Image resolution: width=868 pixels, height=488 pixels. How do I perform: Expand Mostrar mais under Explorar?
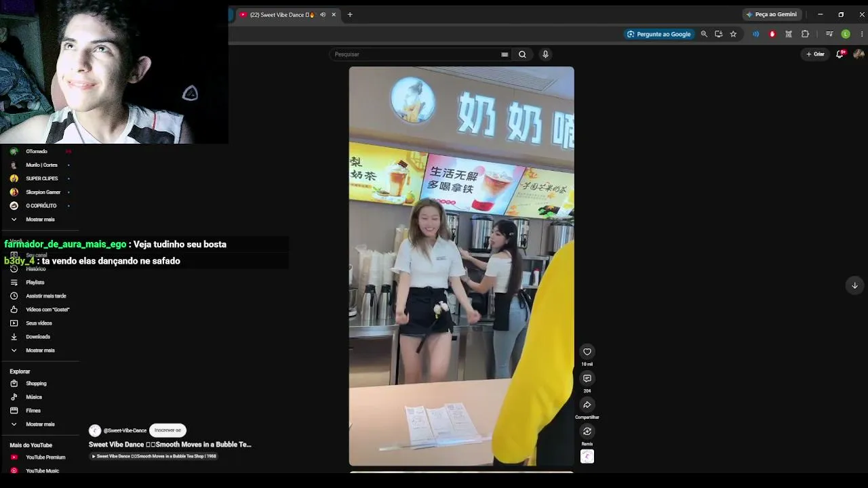click(x=39, y=424)
